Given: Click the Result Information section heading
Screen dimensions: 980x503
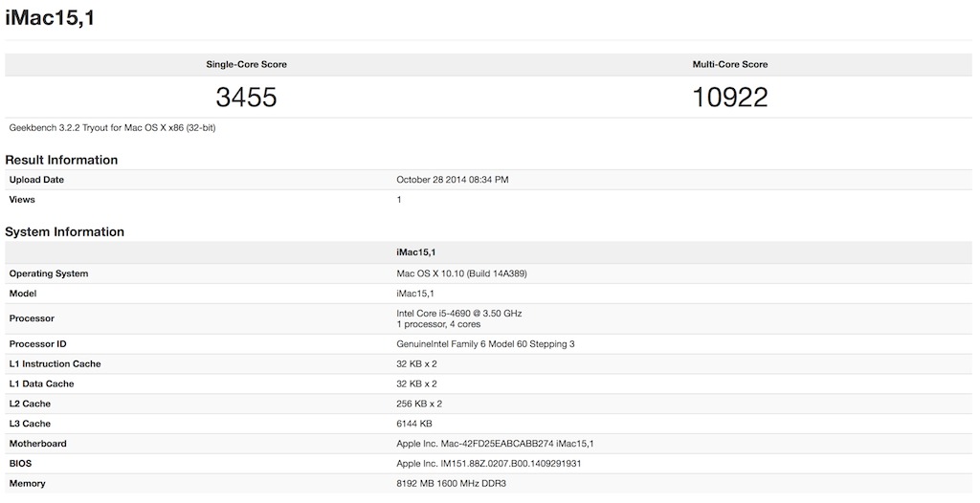Looking at the screenshot, I should coord(61,160).
